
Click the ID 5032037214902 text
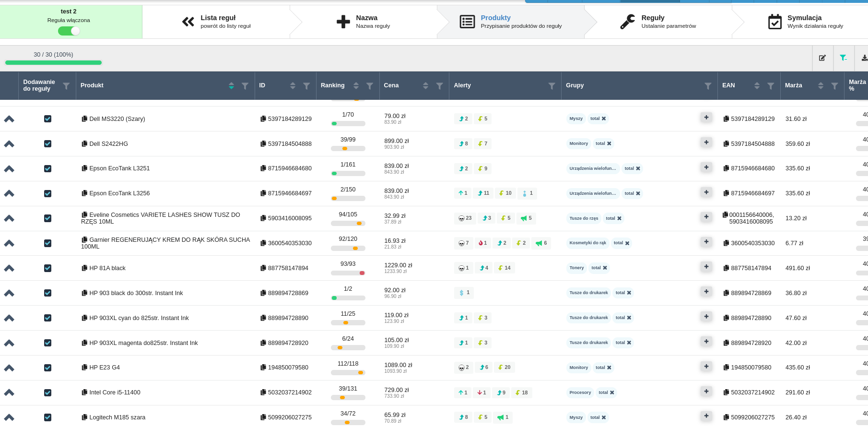tap(290, 392)
